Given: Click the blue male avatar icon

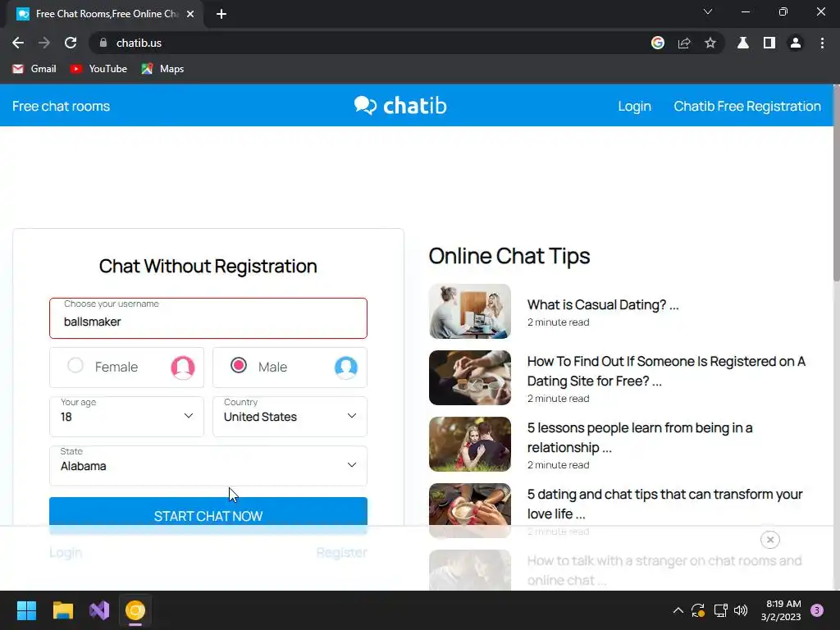Looking at the screenshot, I should click(346, 367).
